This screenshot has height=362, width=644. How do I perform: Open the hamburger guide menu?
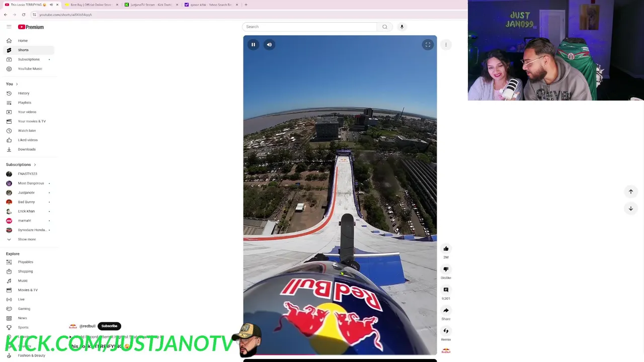9,27
